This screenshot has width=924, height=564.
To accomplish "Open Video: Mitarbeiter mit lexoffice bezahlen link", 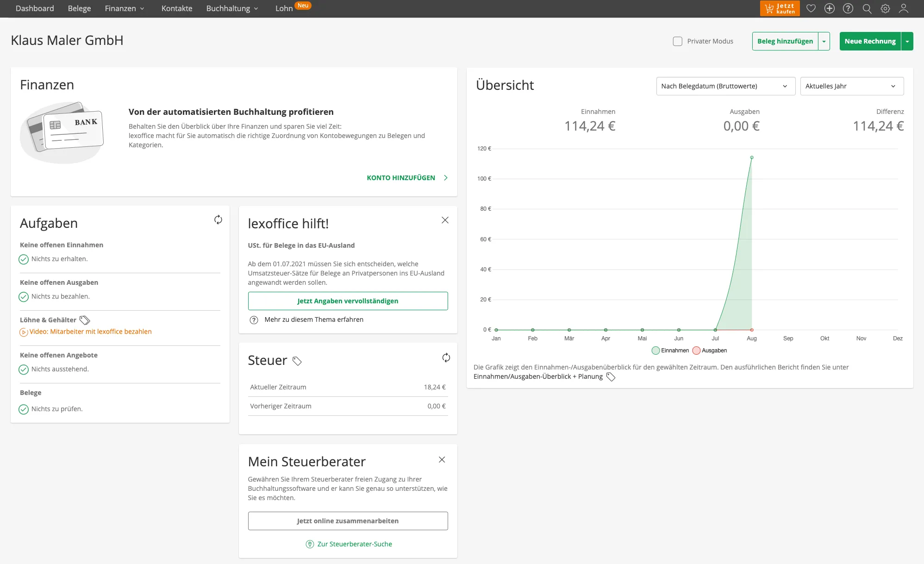I will [x=90, y=332].
